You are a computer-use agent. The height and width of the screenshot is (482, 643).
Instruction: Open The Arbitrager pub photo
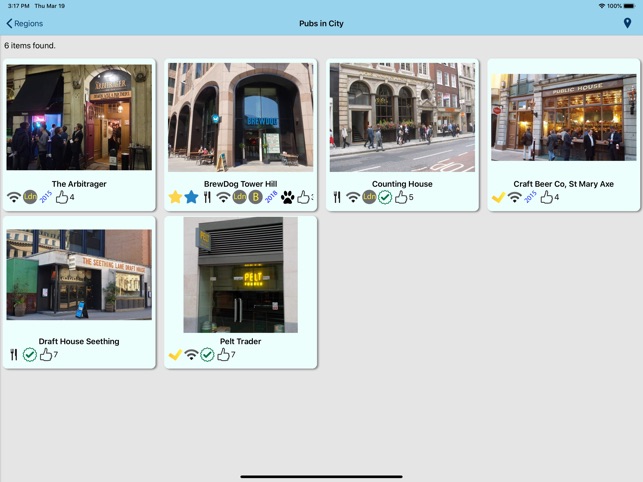79,117
